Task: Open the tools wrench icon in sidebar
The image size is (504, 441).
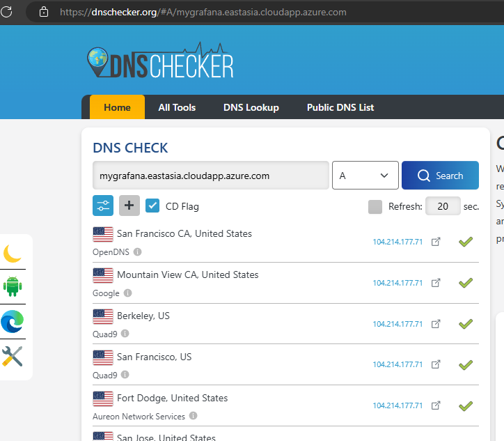Action: pyautogui.click(x=13, y=357)
